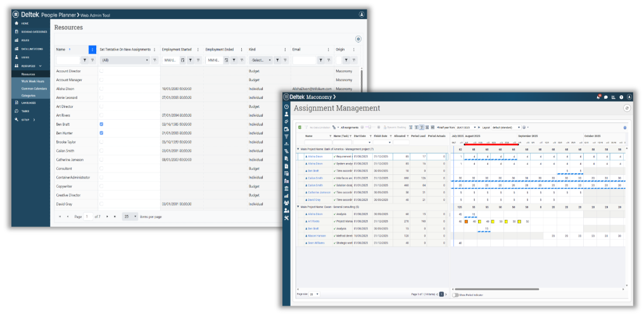Check Set Tentative box for Alisha Dixon

click(101, 88)
